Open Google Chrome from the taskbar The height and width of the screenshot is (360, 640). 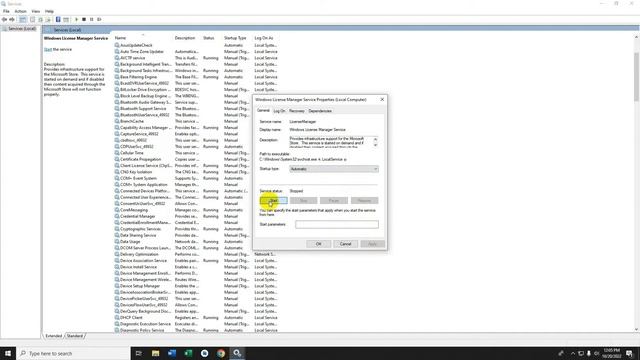point(221,353)
